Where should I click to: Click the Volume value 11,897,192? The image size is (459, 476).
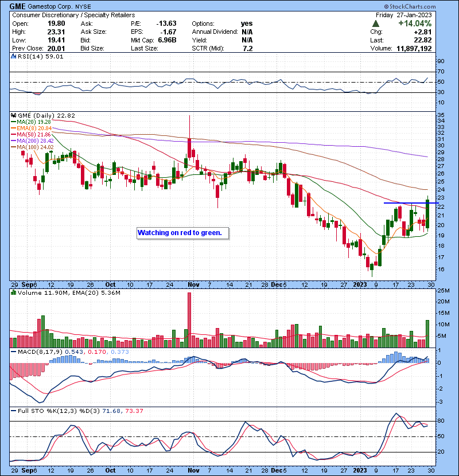pyautogui.click(x=414, y=49)
